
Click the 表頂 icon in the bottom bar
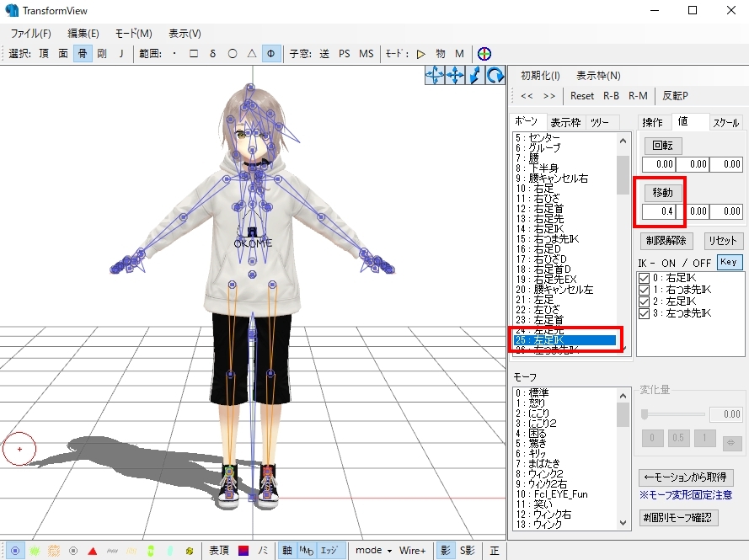[x=218, y=549]
